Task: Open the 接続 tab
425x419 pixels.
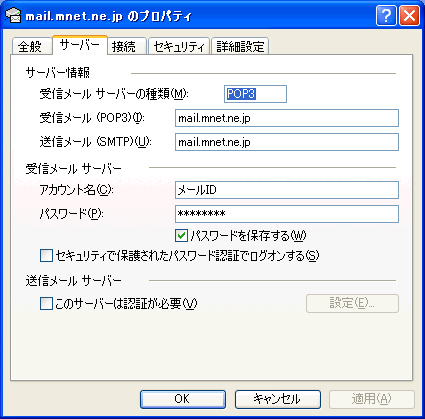Action: click(127, 46)
